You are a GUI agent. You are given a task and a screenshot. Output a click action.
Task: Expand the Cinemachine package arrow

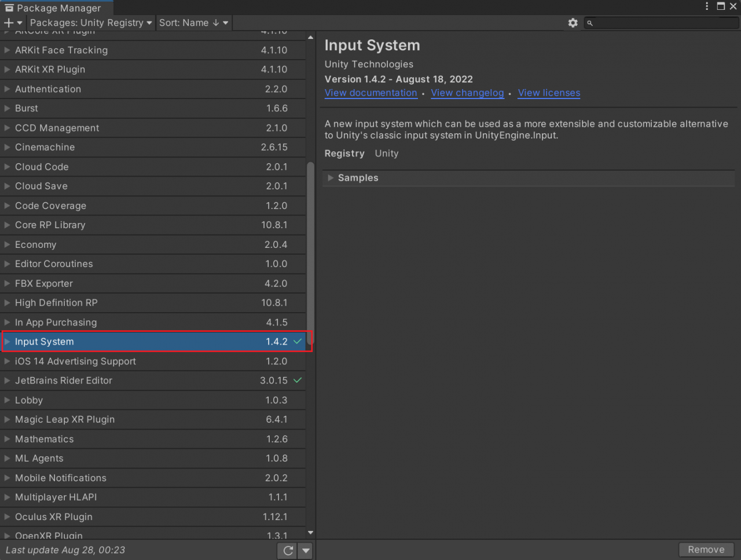pyautogui.click(x=7, y=147)
